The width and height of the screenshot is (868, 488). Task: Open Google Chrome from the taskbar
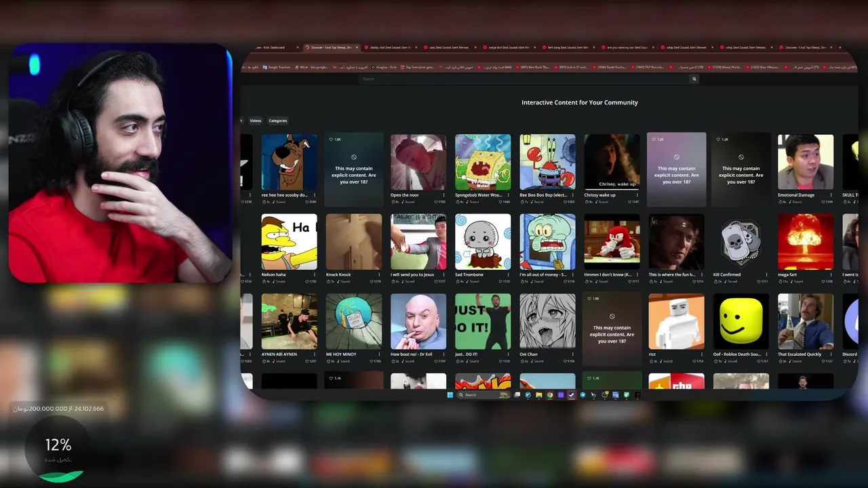pos(550,395)
